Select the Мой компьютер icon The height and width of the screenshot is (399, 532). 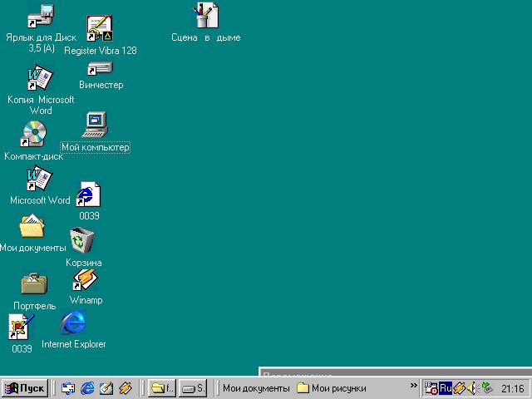point(95,125)
